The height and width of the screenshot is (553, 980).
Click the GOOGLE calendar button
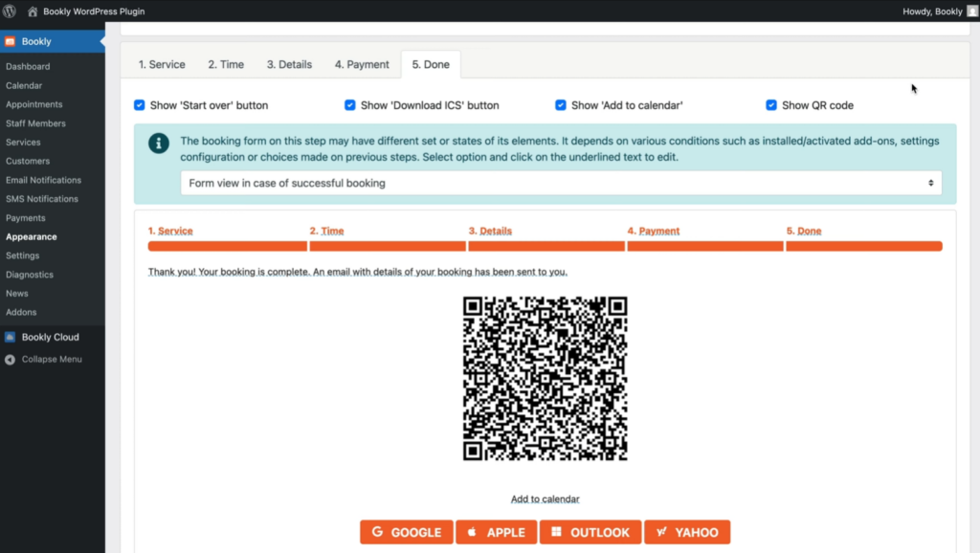click(406, 532)
